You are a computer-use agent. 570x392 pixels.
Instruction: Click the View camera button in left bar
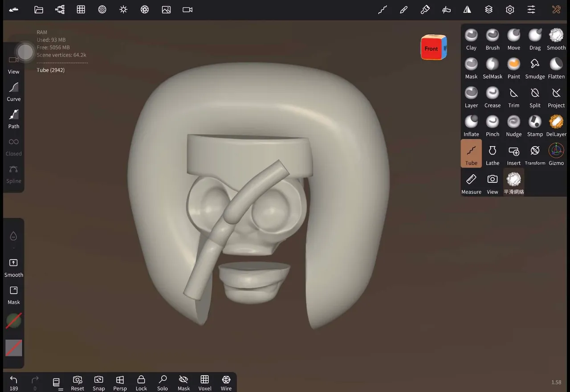[x=14, y=65]
